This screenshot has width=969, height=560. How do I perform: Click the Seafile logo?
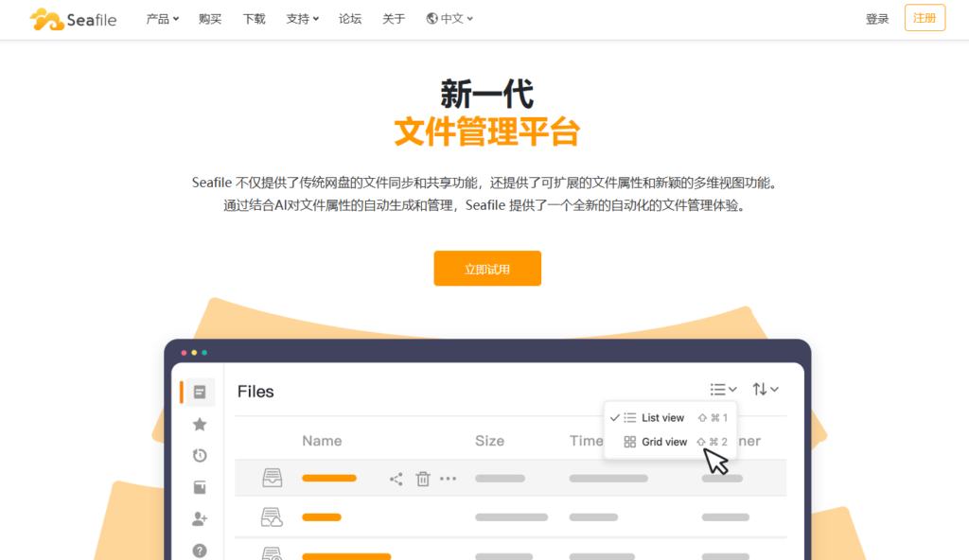coord(73,19)
